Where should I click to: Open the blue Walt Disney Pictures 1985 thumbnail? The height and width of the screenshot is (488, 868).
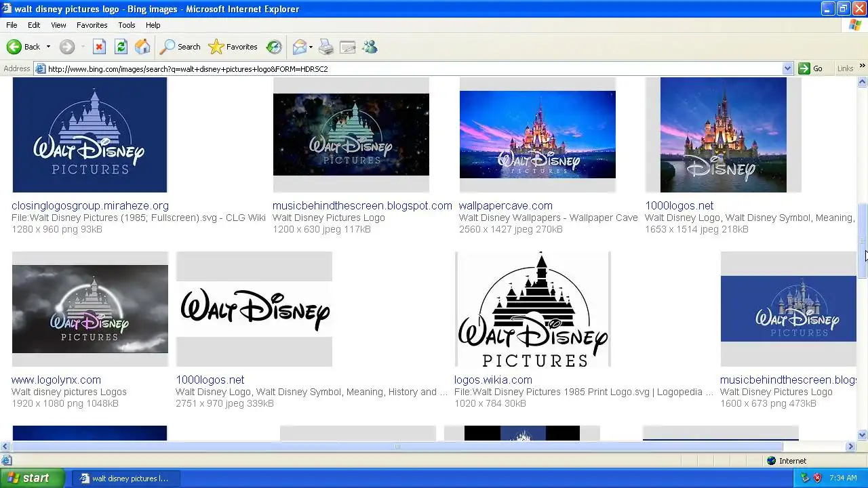90,135
